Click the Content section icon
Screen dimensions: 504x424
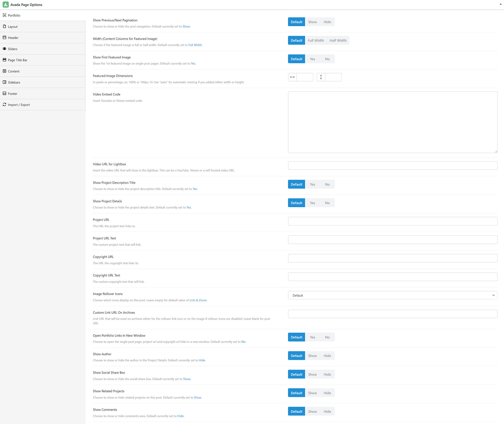click(x=4, y=71)
